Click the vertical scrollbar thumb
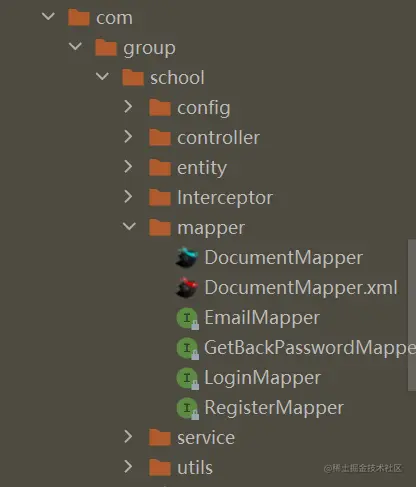 point(412,315)
